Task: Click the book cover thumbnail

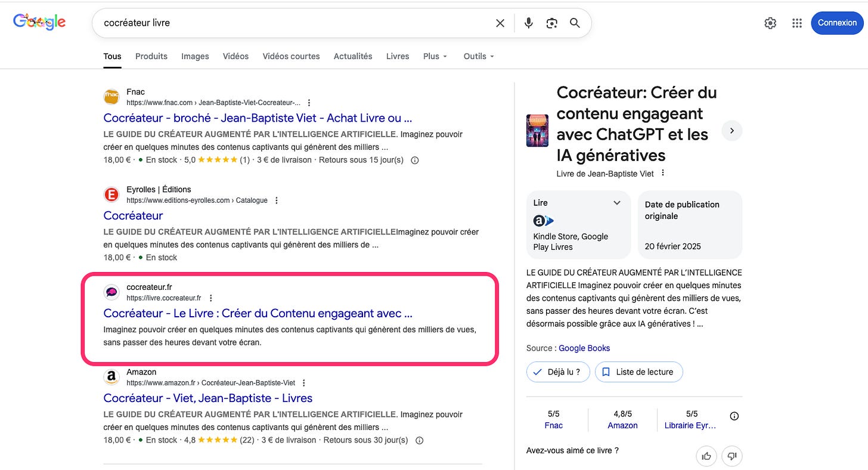Action: 537,131
